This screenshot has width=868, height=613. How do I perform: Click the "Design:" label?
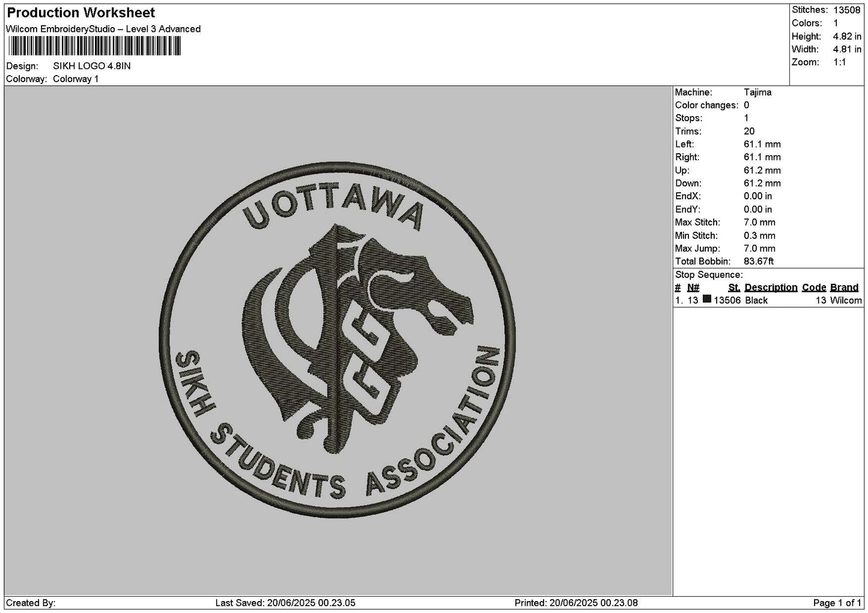tap(22, 66)
